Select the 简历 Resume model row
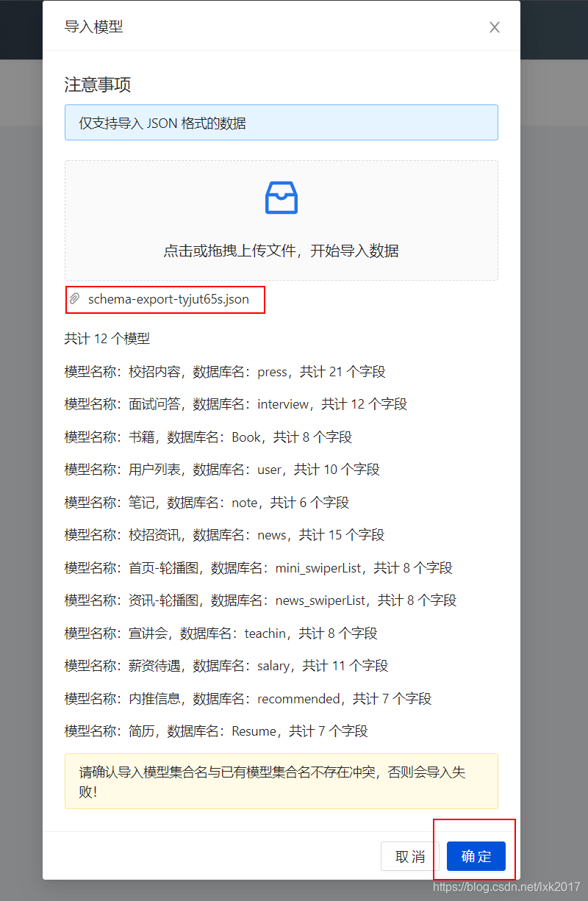The width and height of the screenshot is (588, 901). point(216,731)
